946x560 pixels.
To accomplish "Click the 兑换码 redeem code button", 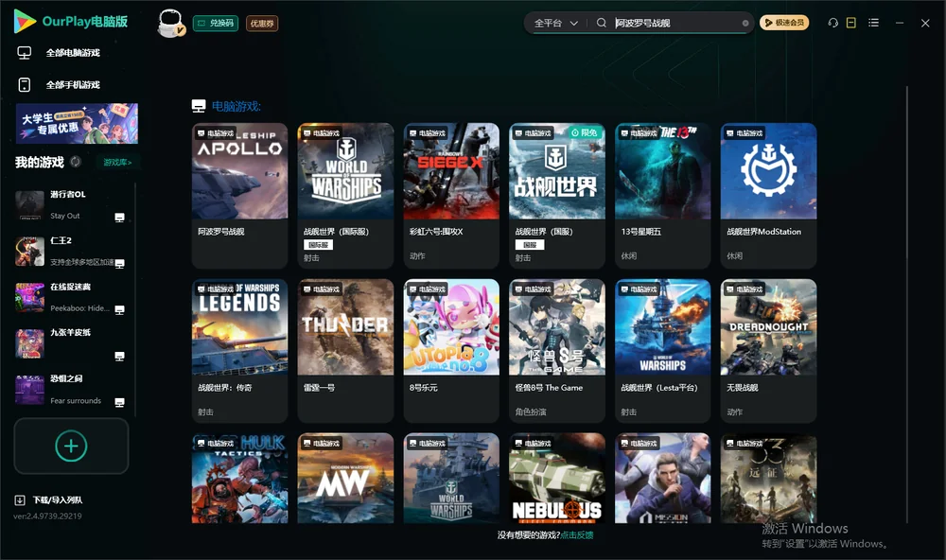I will (216, 23).
